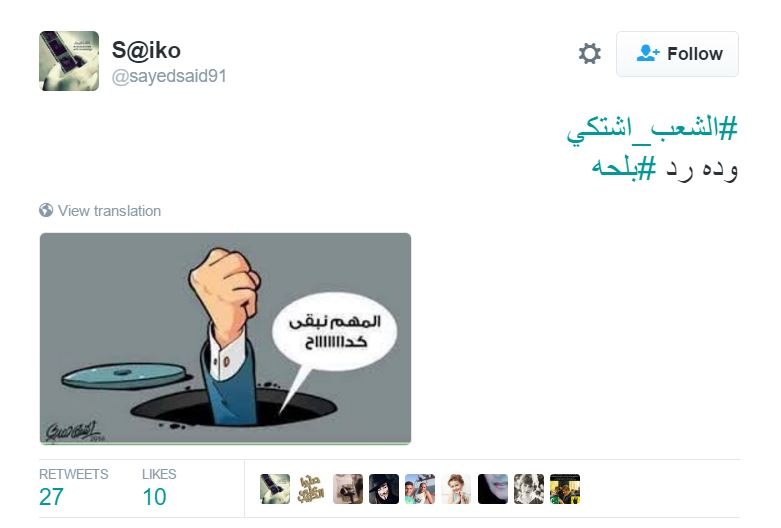This screenshot has height=528, width=781.
Task: Open first liker avatar with film strip
Action: tap(275, 489)
